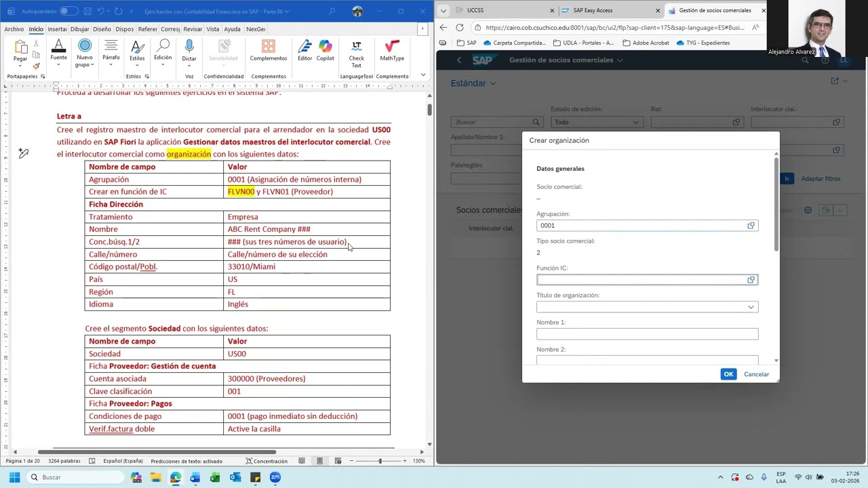This screenshot has height=488, width=868.
Task: Open the browser tab list chevron
Action: (x=443, y=10)
